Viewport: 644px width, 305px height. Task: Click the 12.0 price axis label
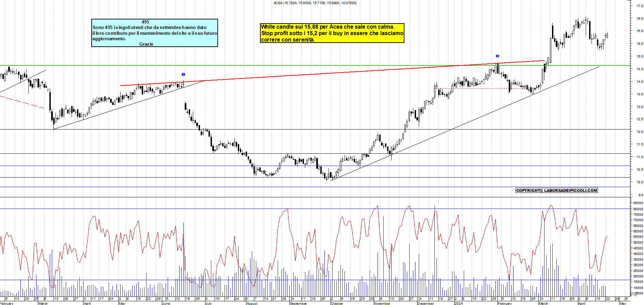[x=640, y=132]
